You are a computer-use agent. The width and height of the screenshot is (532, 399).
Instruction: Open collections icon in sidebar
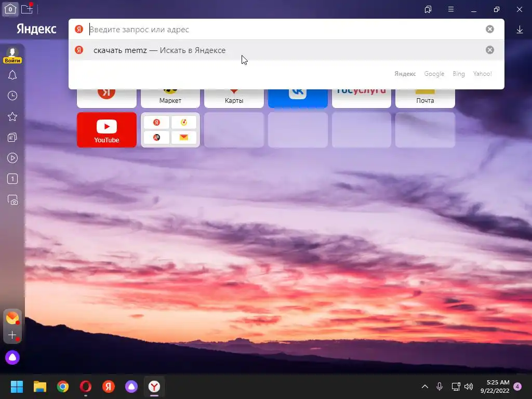(x=12, y=137)
